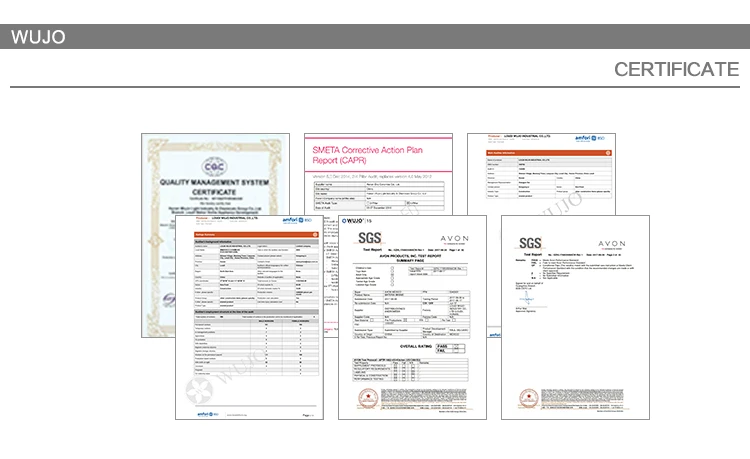Click the WUJO logo on the SGS summary report
This screenshot has height=459, width=750.
(353, 221)
